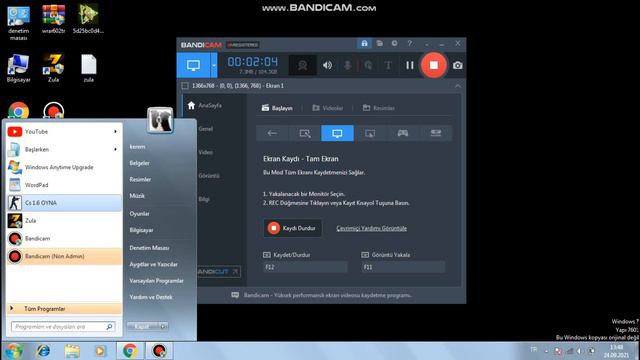Switch to the Resimler tab in Bandicam
Screen dimensions: 640x360
pyautogui.click(x=379, y=108)
